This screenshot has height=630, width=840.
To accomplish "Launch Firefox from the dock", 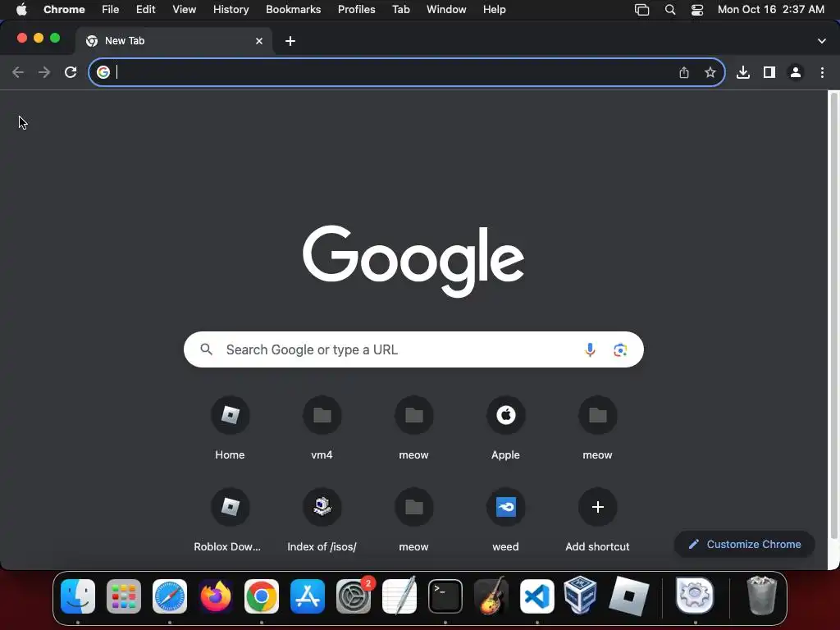I will 216,596.
